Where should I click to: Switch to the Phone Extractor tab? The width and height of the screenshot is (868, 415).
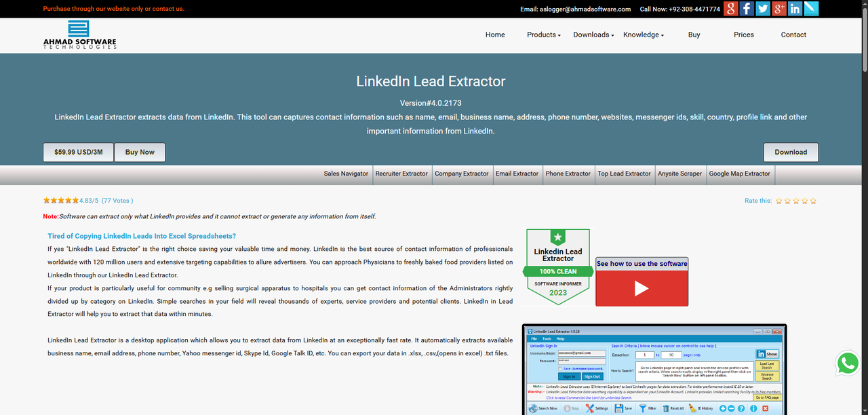tap(568, 174)
